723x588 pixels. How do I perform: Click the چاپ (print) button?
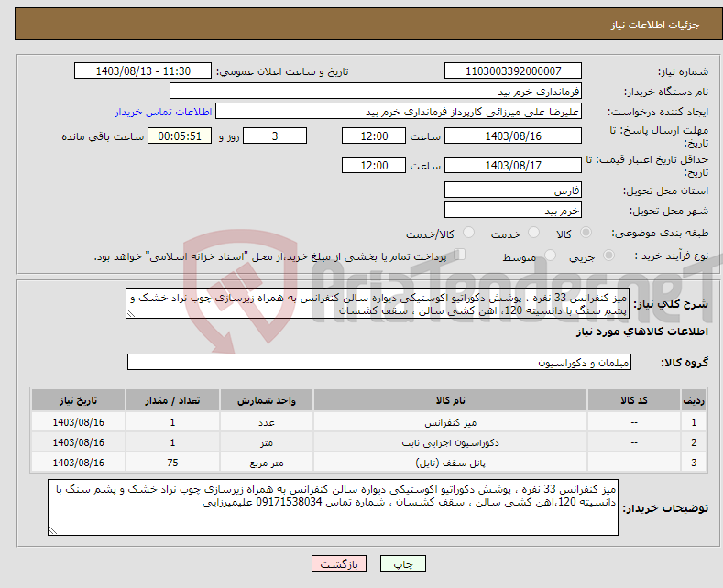[402, 563]
